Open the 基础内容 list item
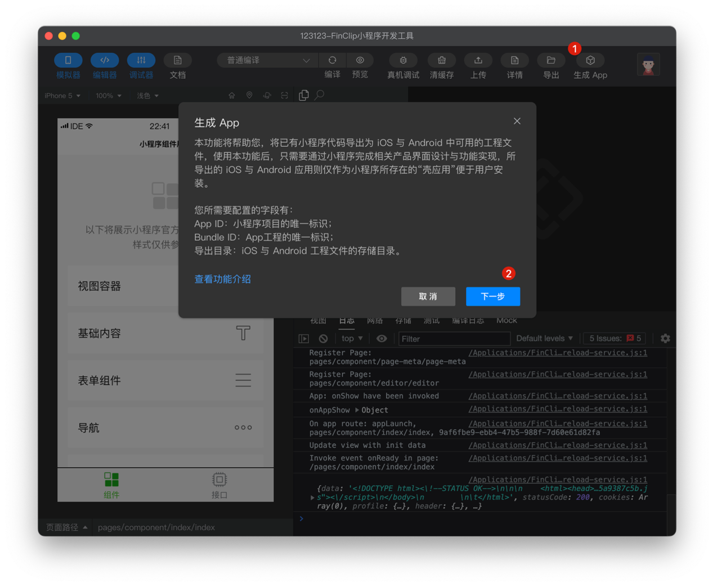The height and width of the screenshot is (588, 717). pyautogui.click(x=165, y=334)
